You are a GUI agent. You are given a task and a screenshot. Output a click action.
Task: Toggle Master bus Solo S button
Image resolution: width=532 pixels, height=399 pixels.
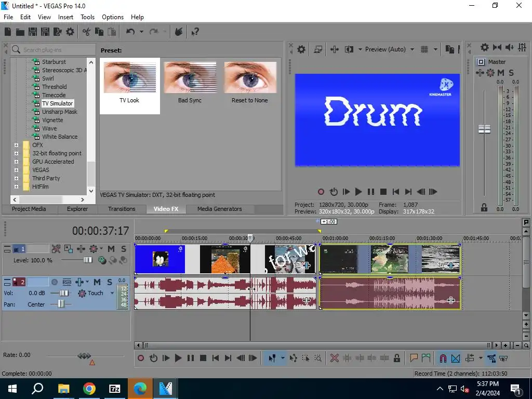(x=511, y=73)
